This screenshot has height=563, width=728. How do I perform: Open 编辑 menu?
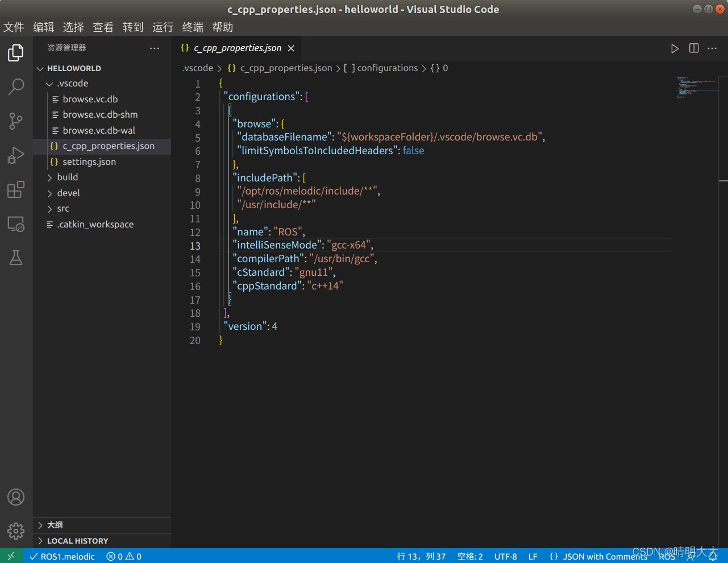pos(44,27)
